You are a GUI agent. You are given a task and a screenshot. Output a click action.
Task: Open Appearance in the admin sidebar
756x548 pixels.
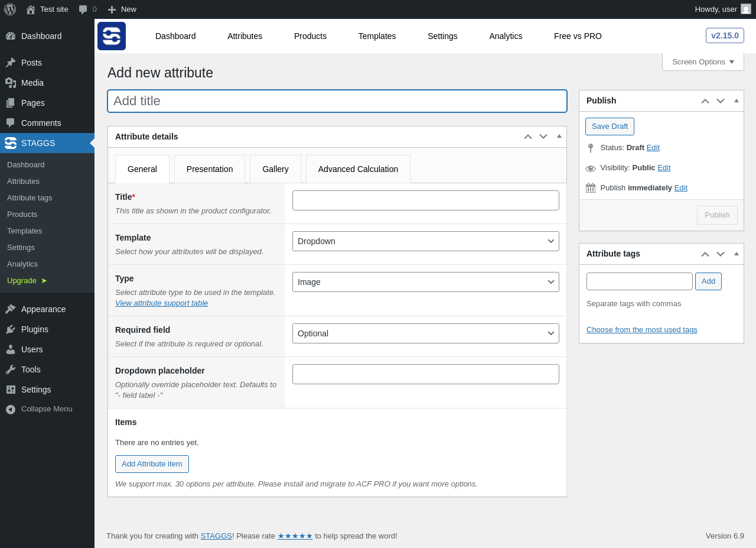pyautogui.click(x=43, y=309)
